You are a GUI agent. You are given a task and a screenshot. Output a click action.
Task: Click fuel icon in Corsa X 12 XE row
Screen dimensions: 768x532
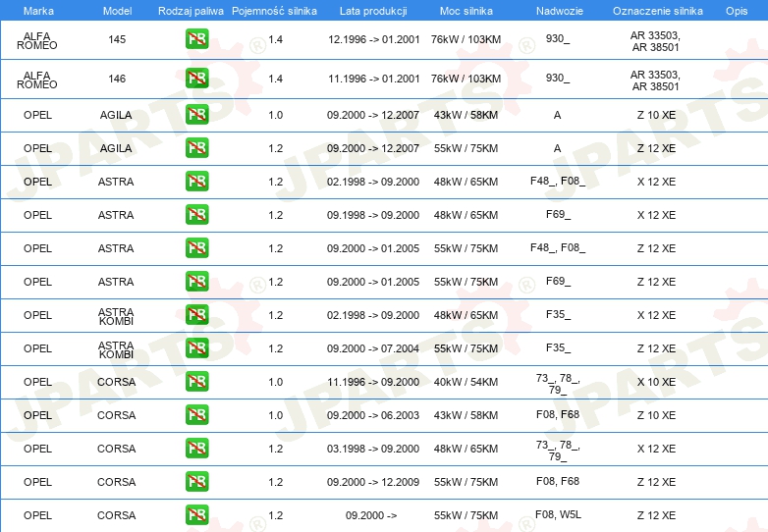(196, 449)
